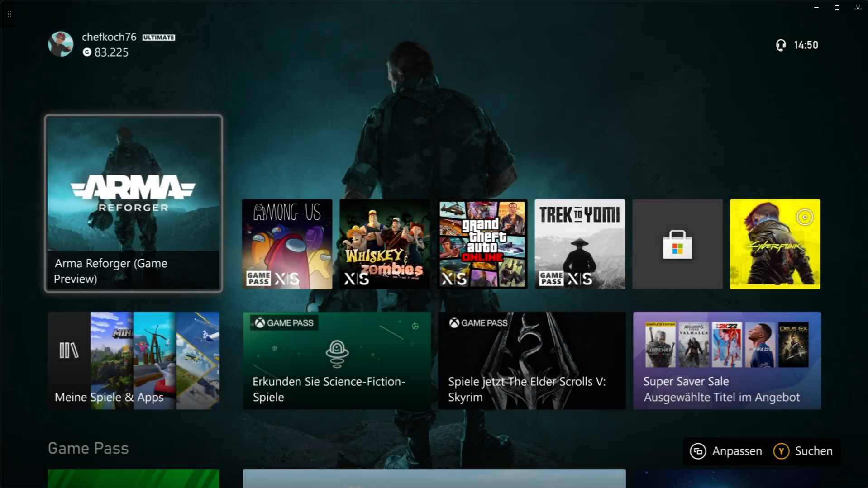Screen dimensions: 868x488
Task: Open the Among Us game tile
Action: coord(287,244)
